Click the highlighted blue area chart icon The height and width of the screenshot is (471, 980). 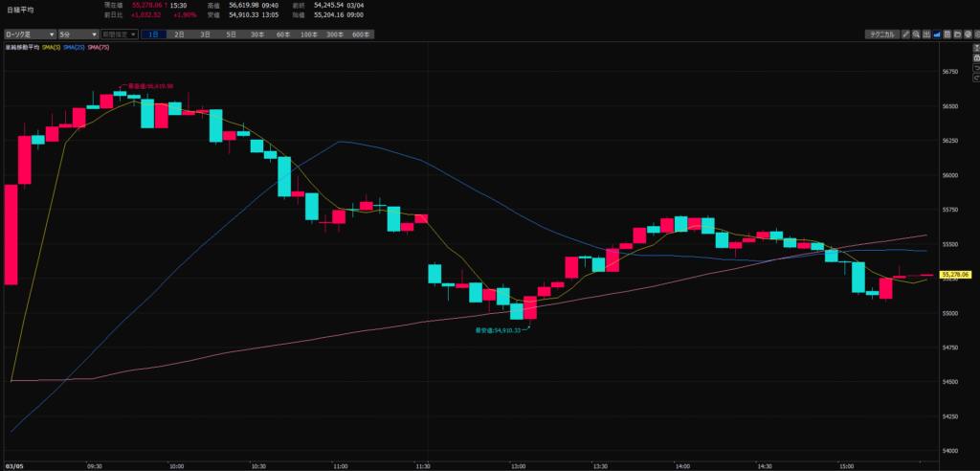[937, 34]
